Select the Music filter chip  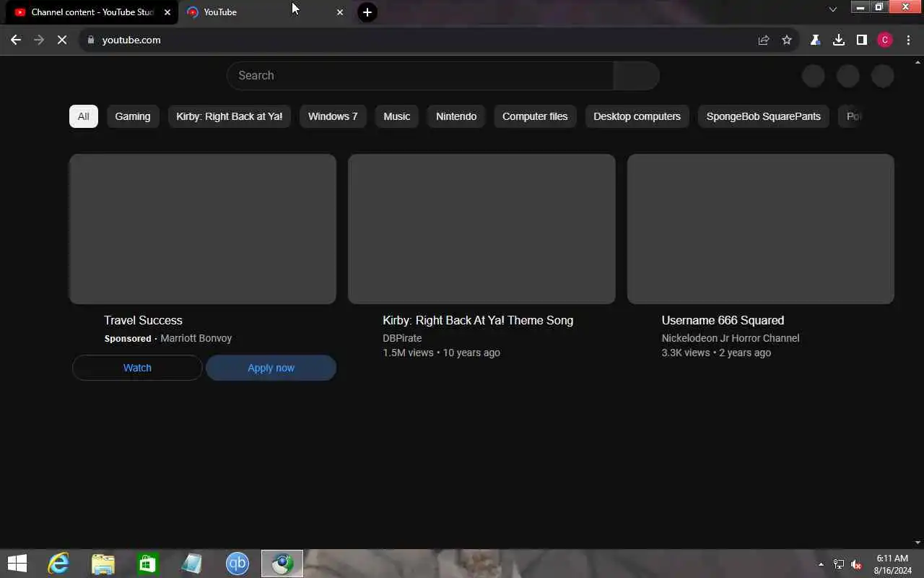[x=397, y=116]
